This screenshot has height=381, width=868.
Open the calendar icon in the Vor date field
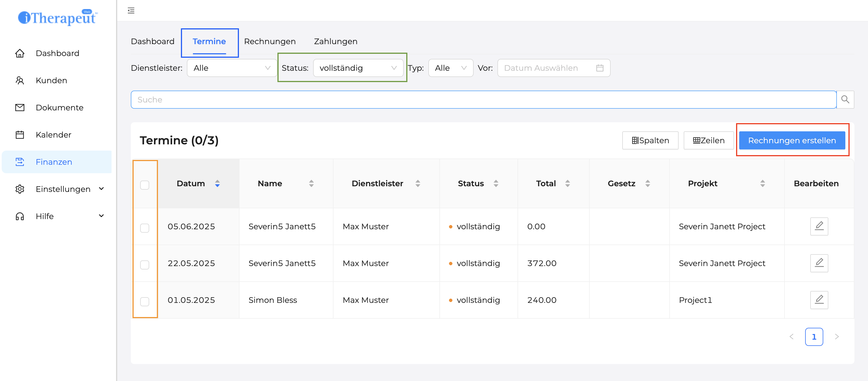599,68
